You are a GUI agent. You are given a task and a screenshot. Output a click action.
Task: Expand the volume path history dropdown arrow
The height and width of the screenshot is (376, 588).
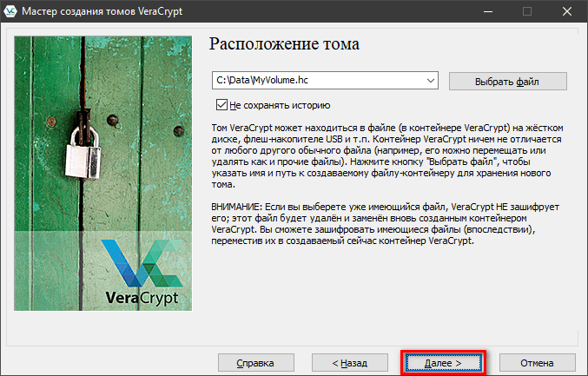click(x=431, y=81)
